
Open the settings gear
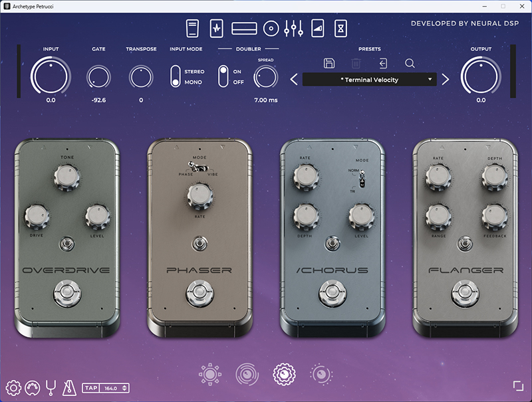(13, 388)
